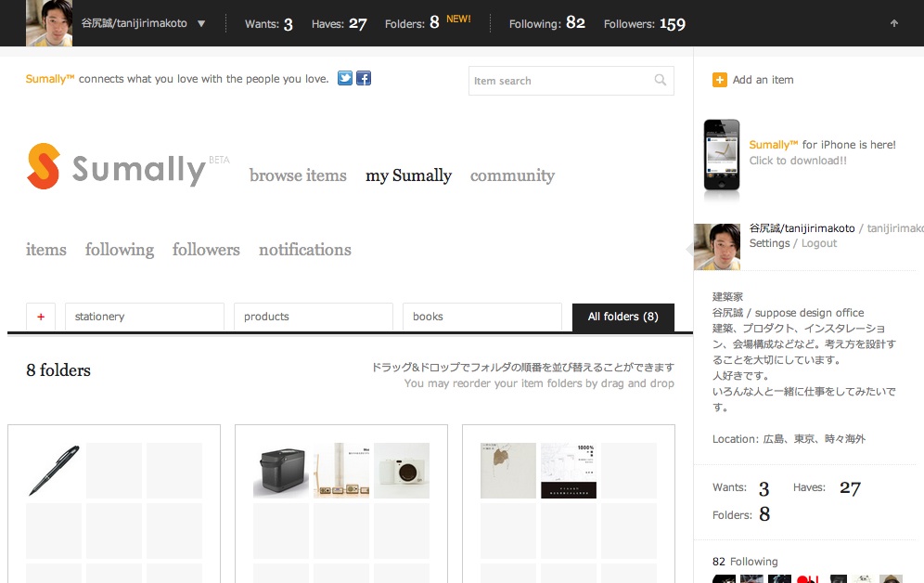Select the products folder tab

point(314,317)
